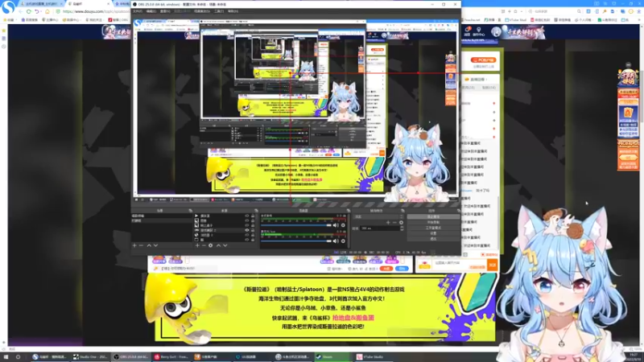Open the OBS Edit menu
644x362 pixels.
[x=151, y=11]
